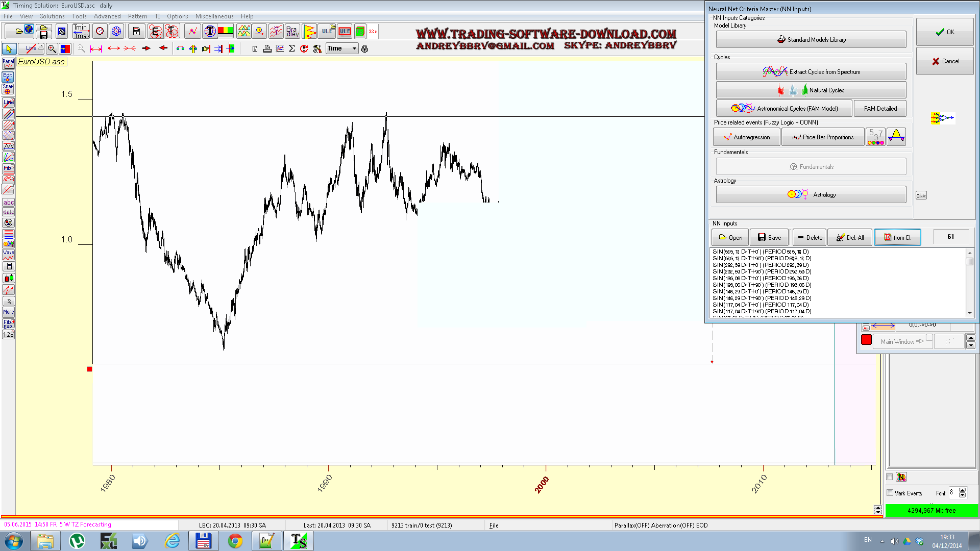Click the red color swatch square
This screenshot has height=551, width=980.
click(866, 340)
